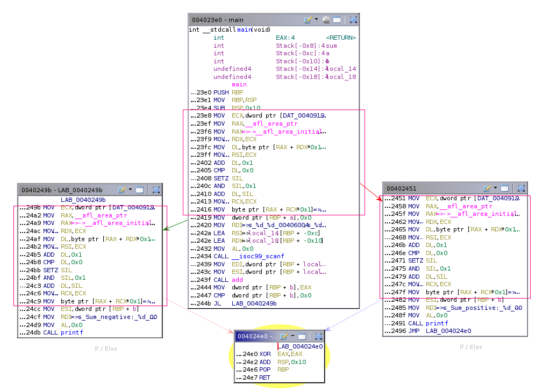Group vertices using block 00402451's header icon

click(521, 188)
